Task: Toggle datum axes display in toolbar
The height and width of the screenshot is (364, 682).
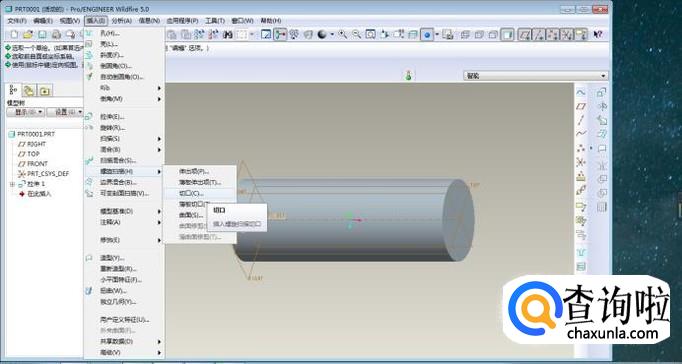Action: 539,34
